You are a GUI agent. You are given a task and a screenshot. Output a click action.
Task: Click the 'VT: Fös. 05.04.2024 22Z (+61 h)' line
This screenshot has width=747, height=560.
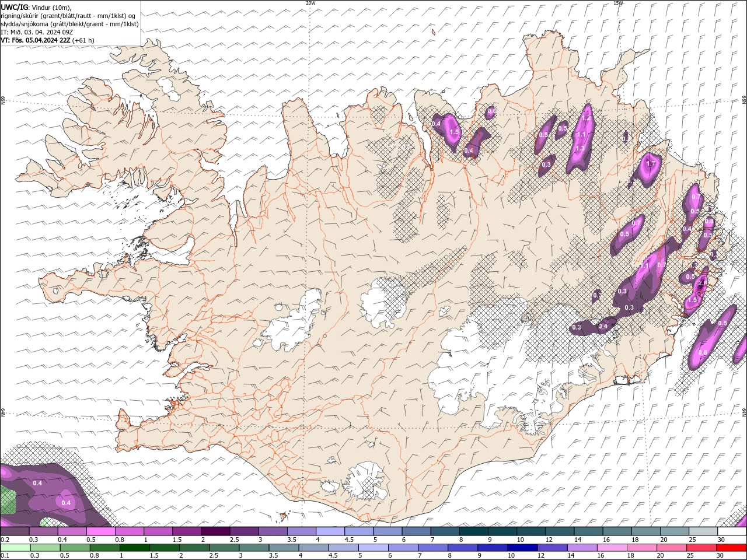point(47,40)
